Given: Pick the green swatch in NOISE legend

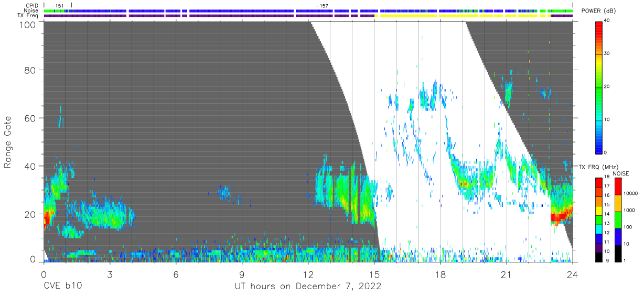Looking at the screenshot, I should 617,219.
